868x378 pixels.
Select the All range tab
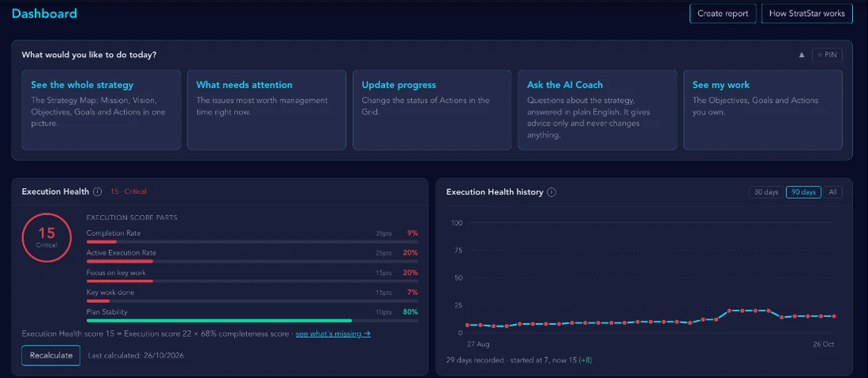[x=832, y=192]
